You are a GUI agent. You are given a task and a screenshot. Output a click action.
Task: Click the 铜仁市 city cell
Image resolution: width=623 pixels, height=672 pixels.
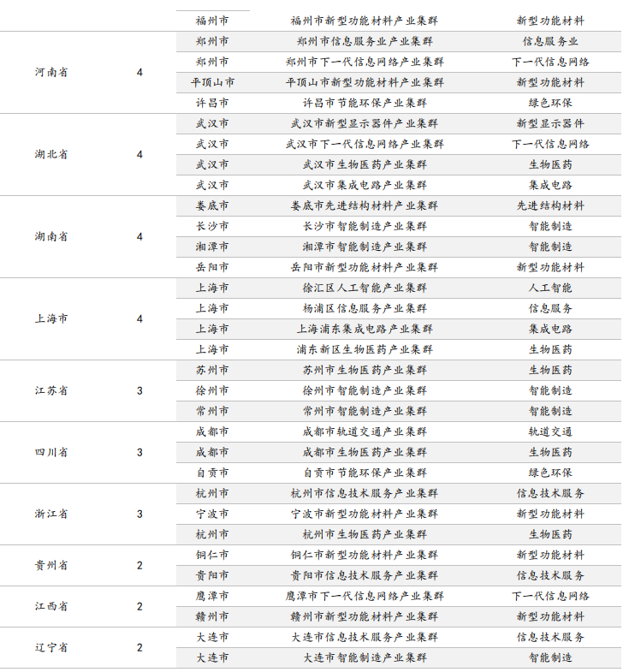[212, 555]
